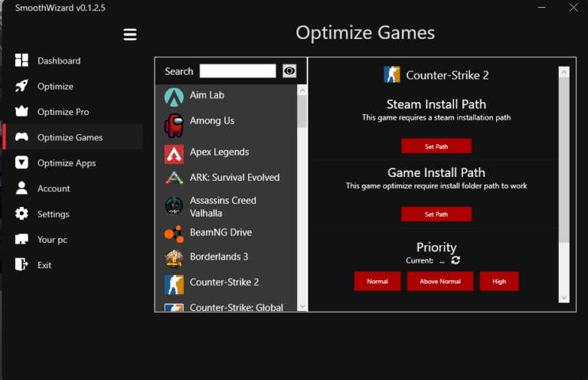Select Assassins Creed Valhalla list entry
This screenshot has width=588, height=380.
[x=226, y=206]
